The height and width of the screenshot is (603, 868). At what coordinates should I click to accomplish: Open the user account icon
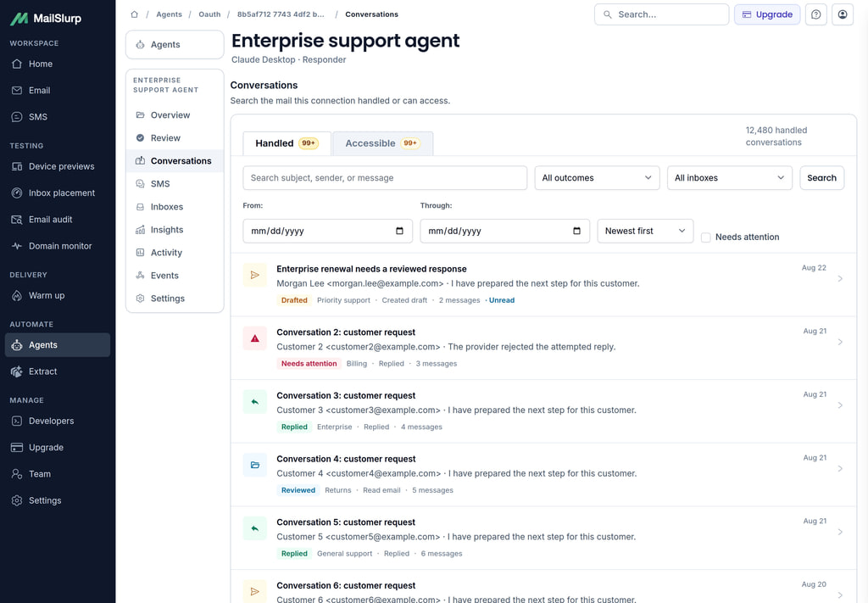843,14
